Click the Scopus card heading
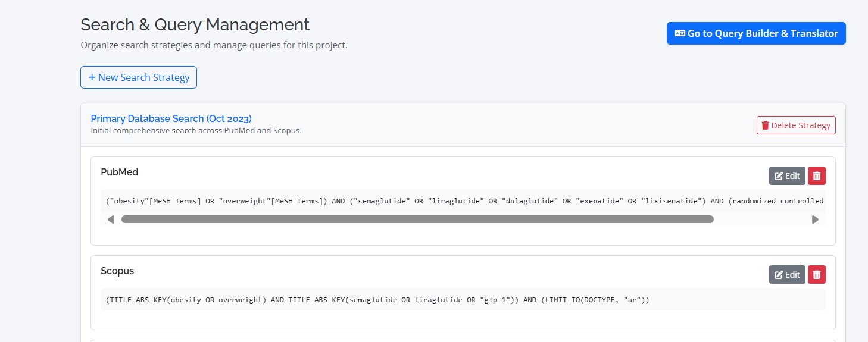 point(117,271)
